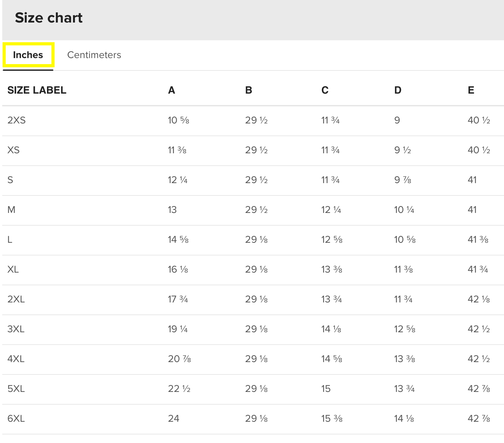This screenshot has width=504, height=443.
Task: Click the SIZE LABEL column header
Action: 37,90
